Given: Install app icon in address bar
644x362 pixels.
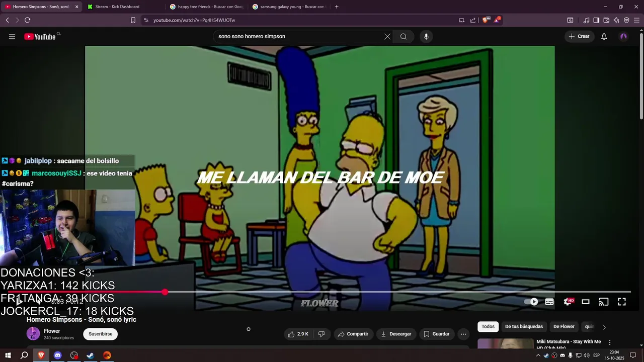Looking at the screenshot, I should pyautogui.click(x=461, y=20).
